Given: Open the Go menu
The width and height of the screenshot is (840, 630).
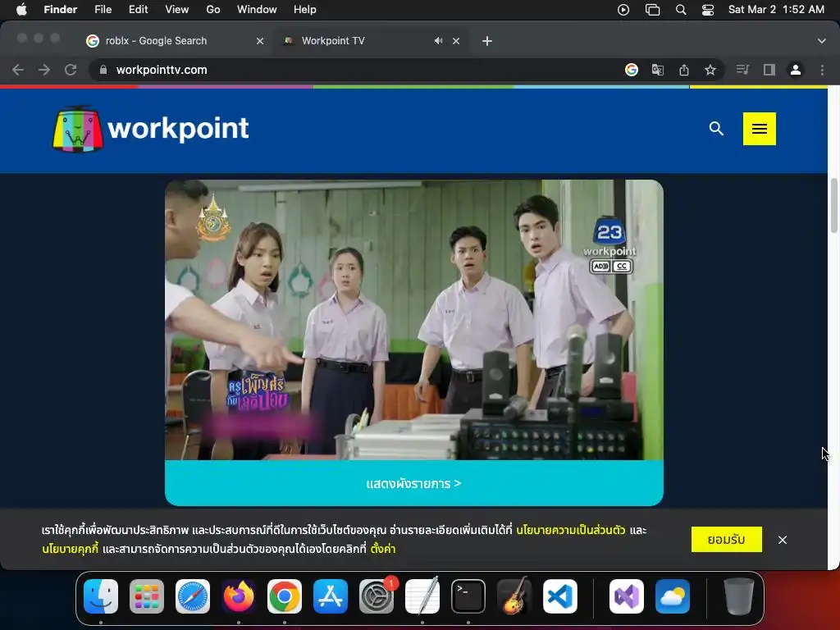Looking at the screenshot, I should point(213,10).
